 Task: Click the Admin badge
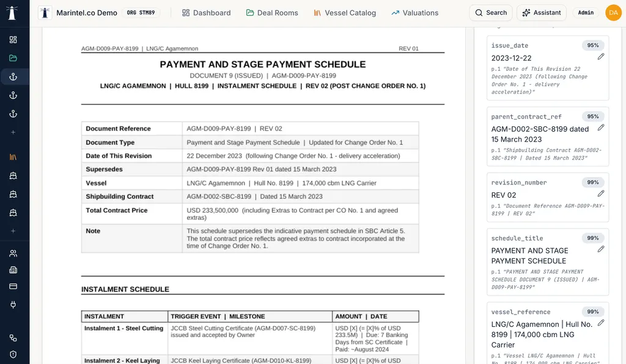[586, 13]
